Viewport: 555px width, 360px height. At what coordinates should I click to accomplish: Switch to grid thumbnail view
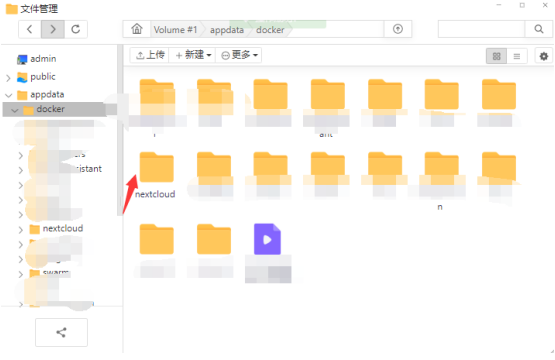click(x=496, y=56)
